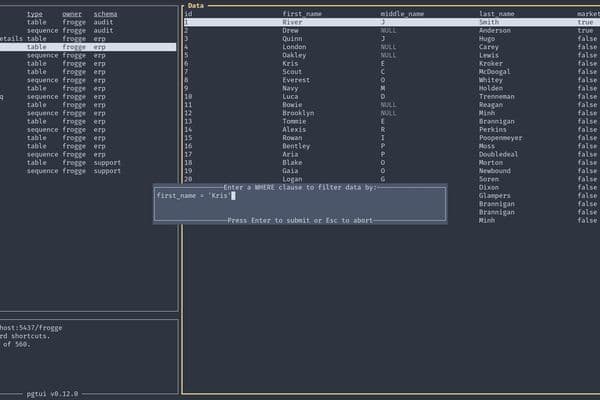Click the last_name cell 'Kroker'
Screen dimensions: 600x400
(491, 64)
